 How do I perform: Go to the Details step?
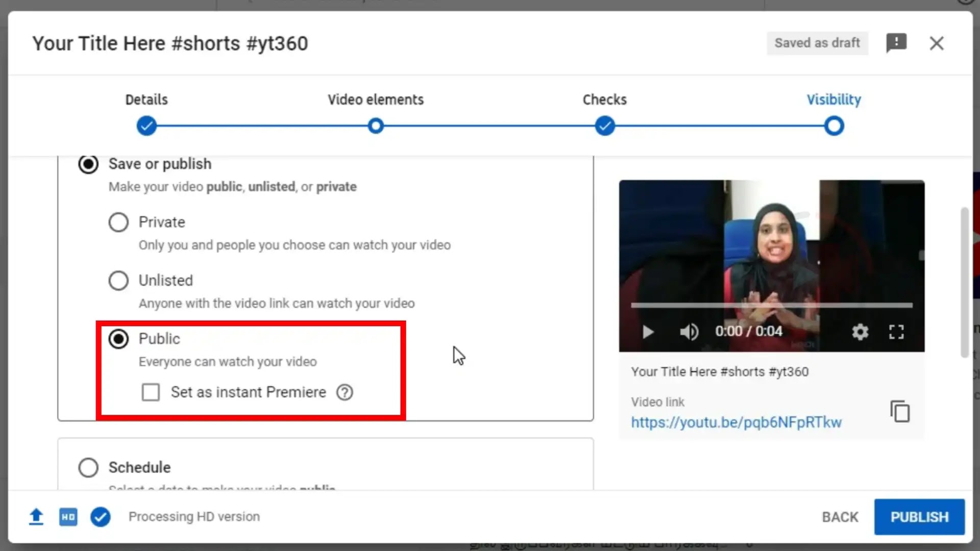click(146, 126)
